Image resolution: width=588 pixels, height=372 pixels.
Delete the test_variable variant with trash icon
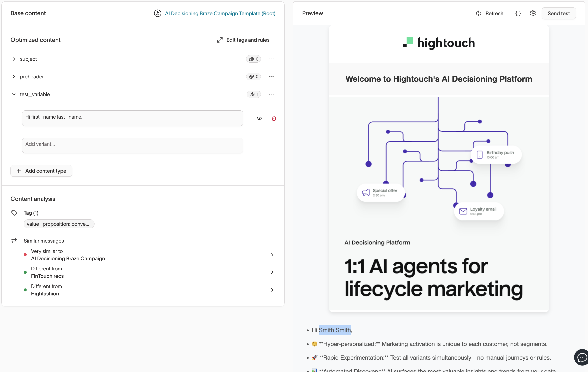274,118
